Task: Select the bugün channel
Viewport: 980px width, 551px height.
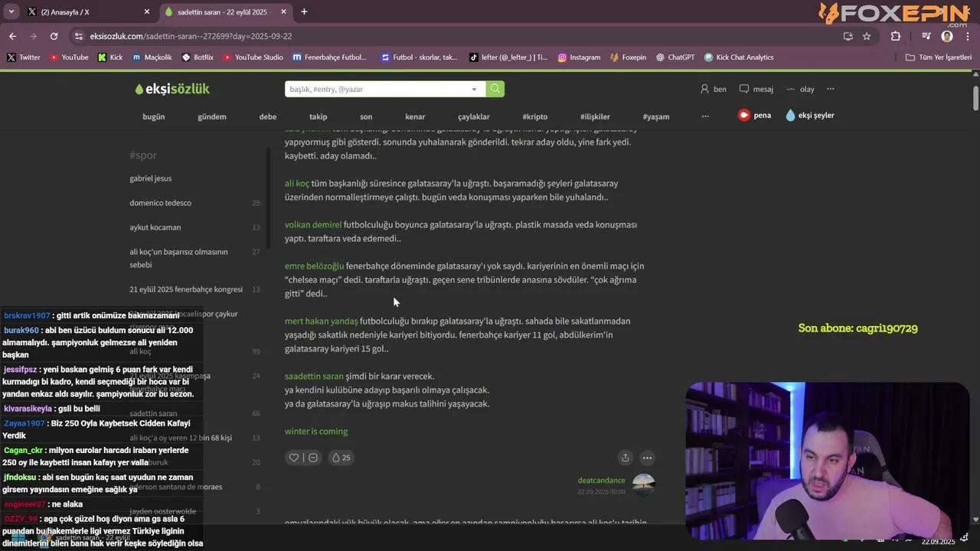Action: [154, 116]
